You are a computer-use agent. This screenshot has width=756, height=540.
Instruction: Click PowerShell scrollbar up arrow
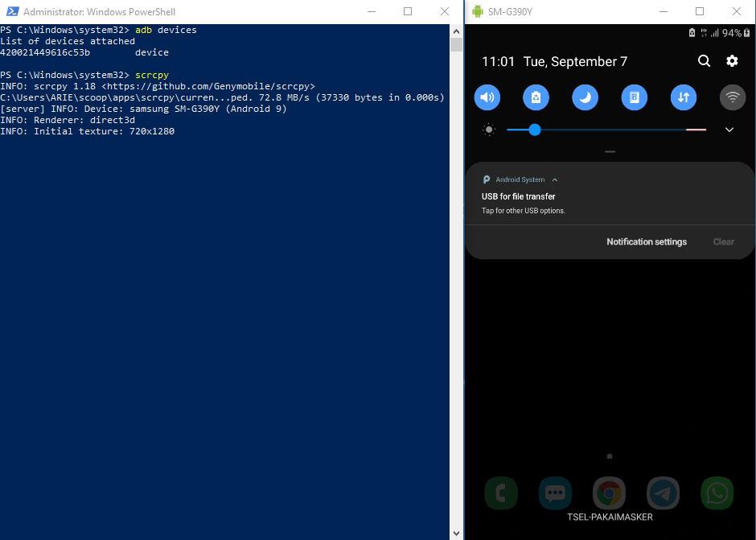point(456,31)
